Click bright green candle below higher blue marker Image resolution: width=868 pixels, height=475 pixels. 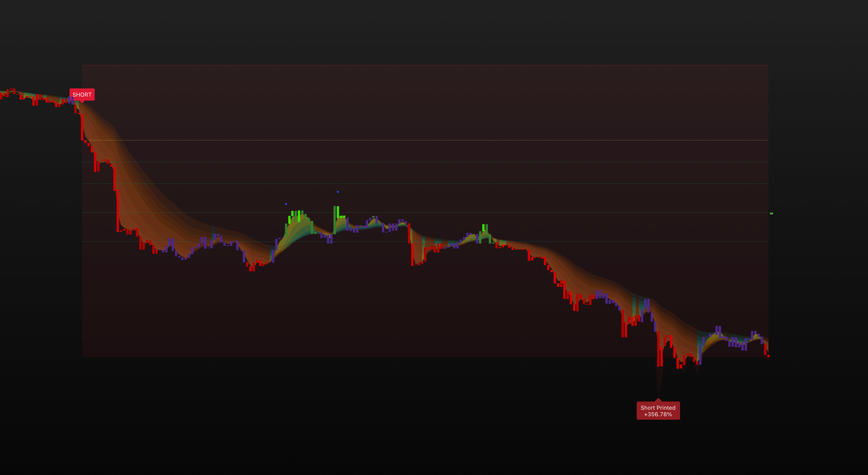338,212
